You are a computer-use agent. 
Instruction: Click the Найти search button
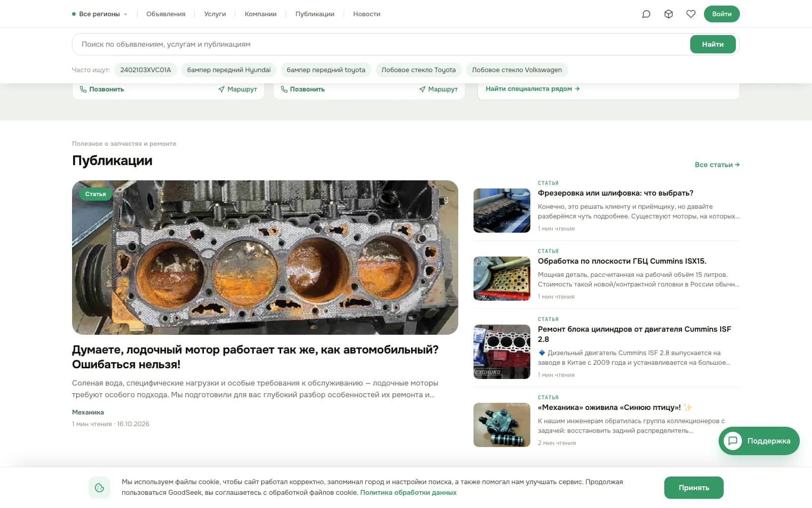coord(713,44)
